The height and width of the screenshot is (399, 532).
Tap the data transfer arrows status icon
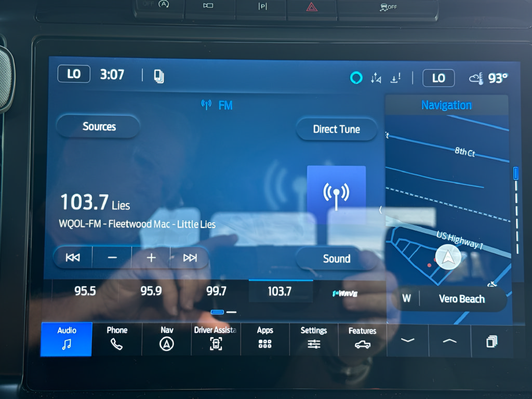coord(376,78)
